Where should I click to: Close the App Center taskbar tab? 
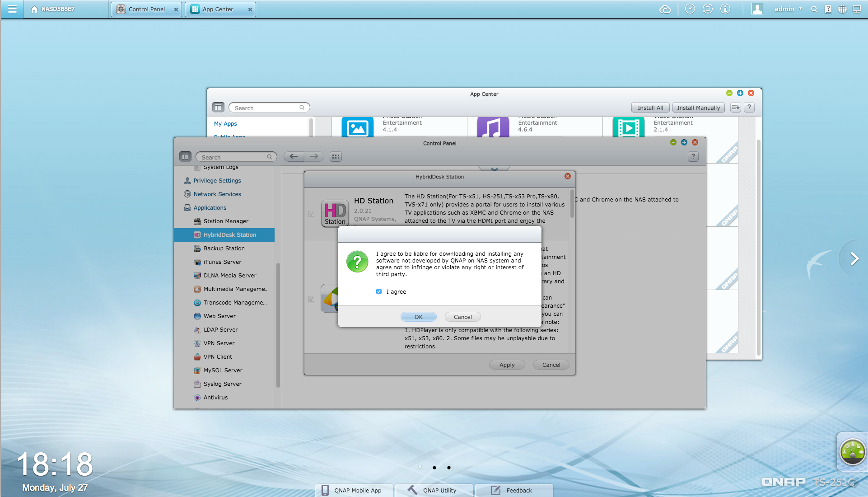click(x=250, y=9)
